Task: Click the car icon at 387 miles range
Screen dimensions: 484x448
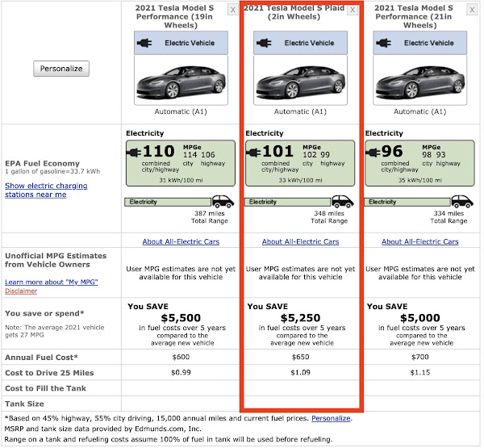Action: click(221, 202)
